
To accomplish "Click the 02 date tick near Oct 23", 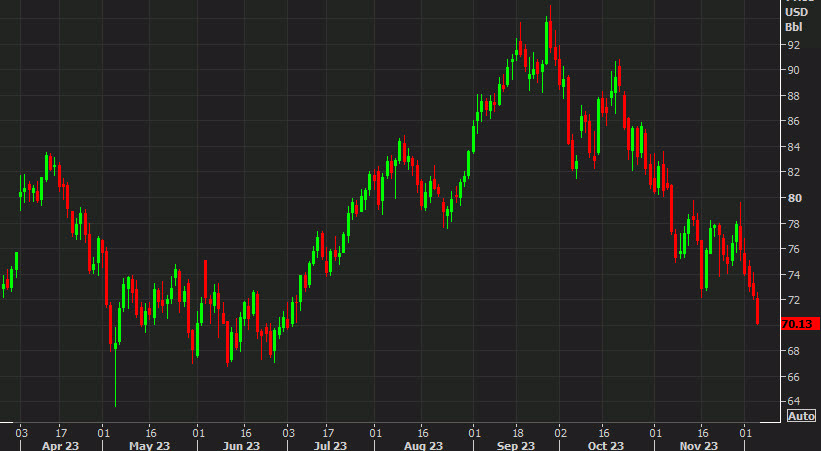I will pyautogui.click(x=560, y=433).
